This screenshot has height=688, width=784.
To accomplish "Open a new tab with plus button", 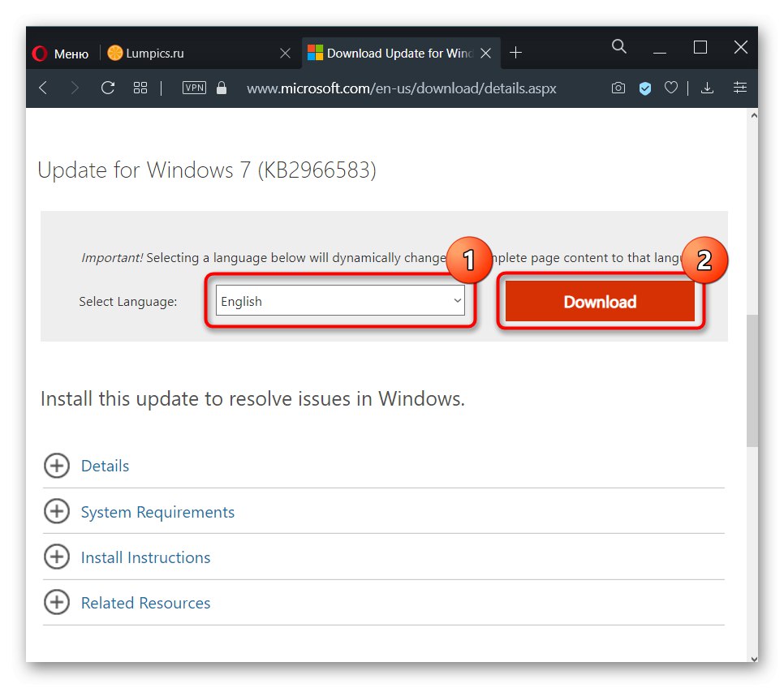I will point(515,53).
